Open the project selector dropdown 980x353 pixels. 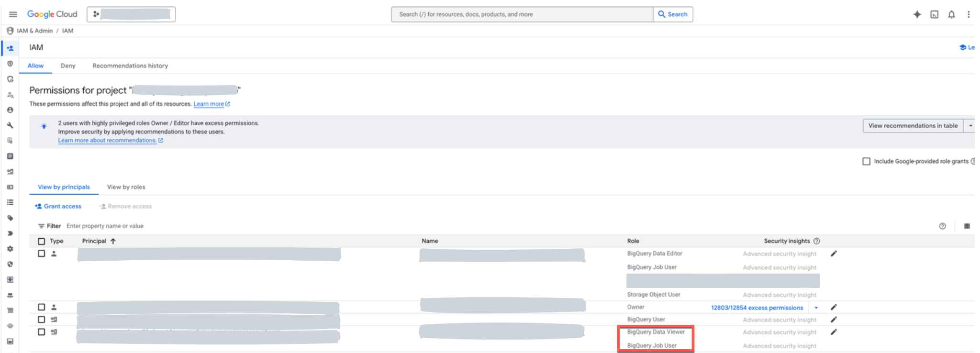click(x=131, y=14)
